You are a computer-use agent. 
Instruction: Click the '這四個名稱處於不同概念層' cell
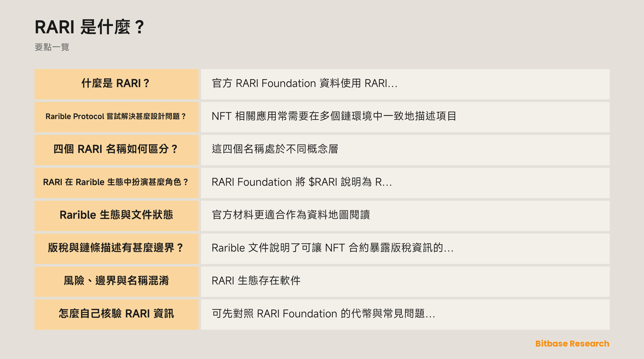[405, 150]
